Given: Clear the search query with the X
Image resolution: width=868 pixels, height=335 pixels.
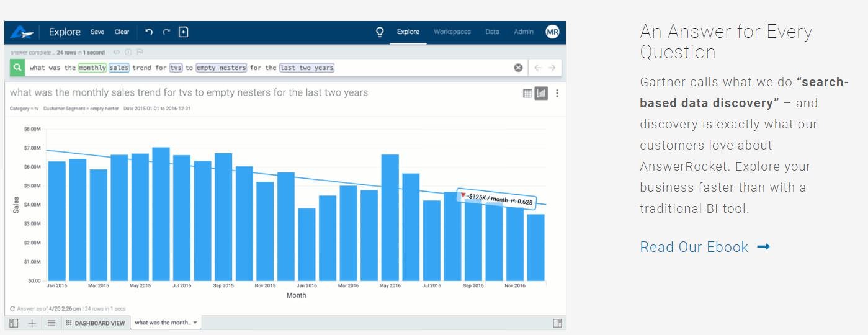Looking at the screenshot, I should [x=518, y=68].
